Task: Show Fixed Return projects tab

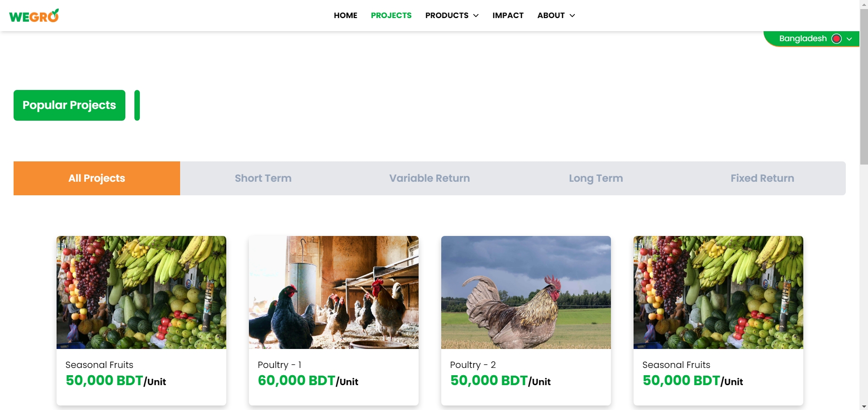Action: (762, 178)
